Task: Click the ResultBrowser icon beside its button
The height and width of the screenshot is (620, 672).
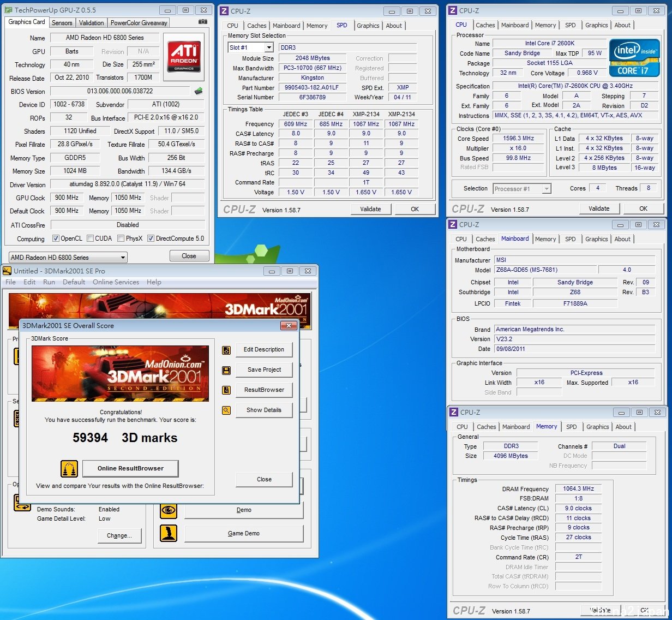Action: (x=226, y=390)
